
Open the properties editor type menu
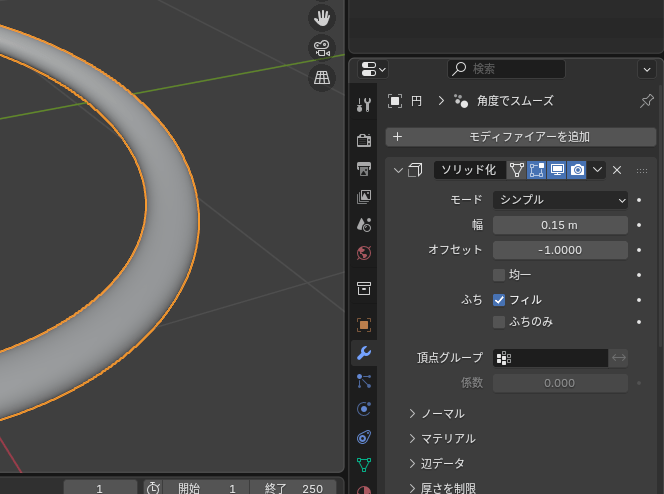[373, 69]
